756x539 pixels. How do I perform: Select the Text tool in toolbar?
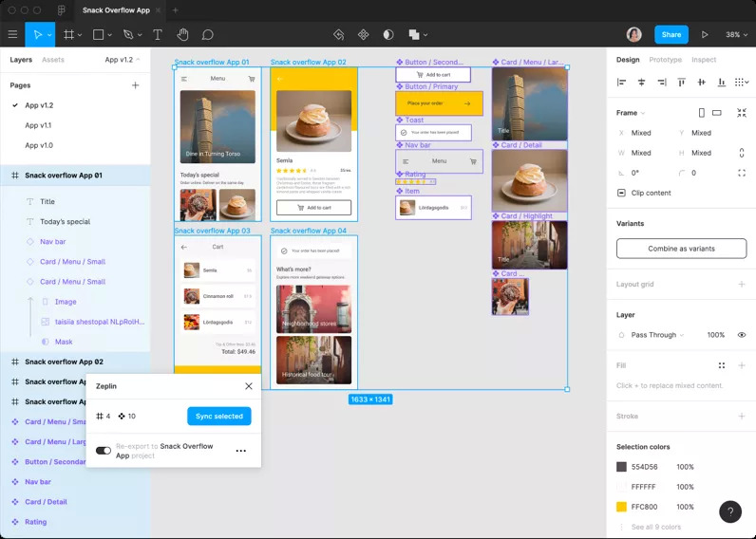click(x=158, y=35)
